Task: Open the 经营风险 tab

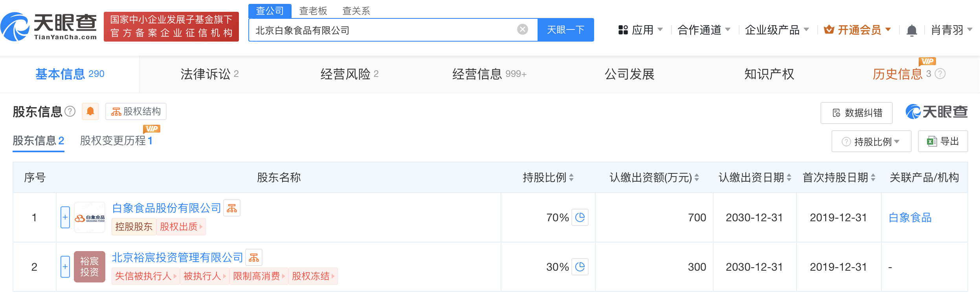Action: tap(349, 74)
